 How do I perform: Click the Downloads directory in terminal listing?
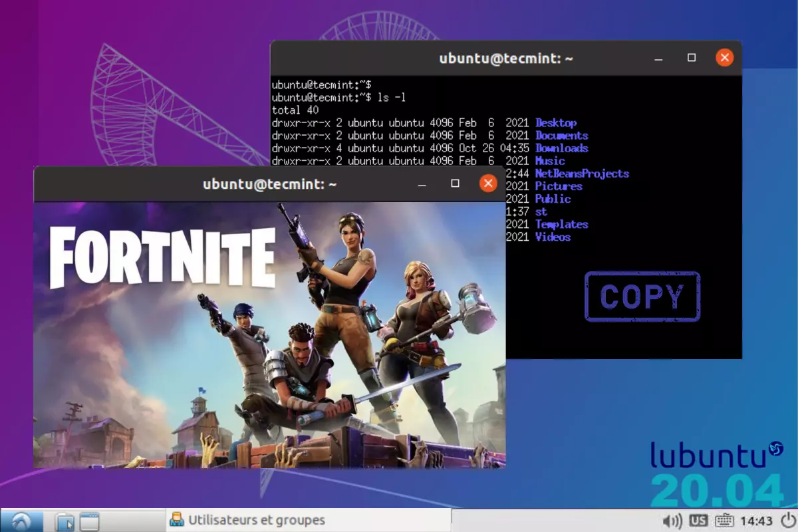[x=562, y=148]
